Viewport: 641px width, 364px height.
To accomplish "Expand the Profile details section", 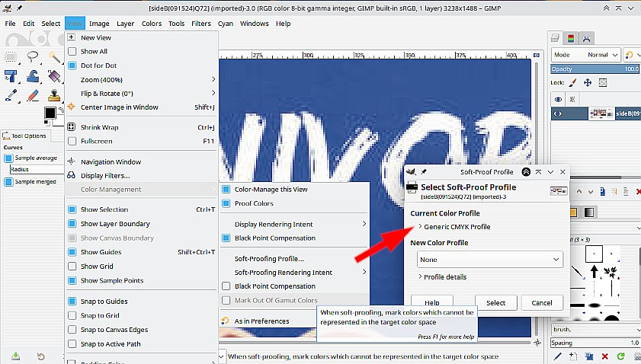I will point(420,277).
